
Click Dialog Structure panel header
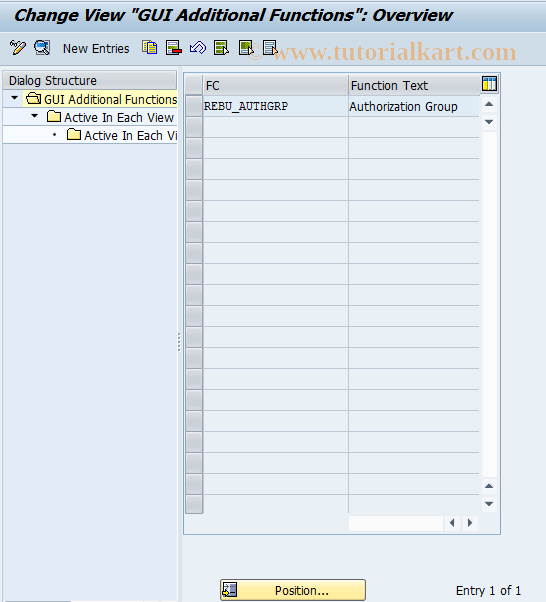pos(90,81)
